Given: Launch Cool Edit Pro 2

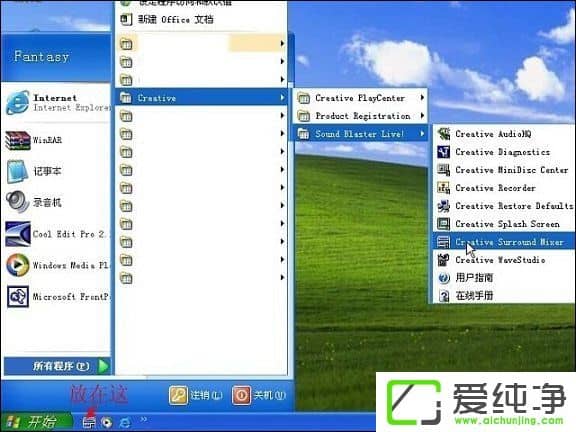Looking at the screenshot, I should (56, 234).
